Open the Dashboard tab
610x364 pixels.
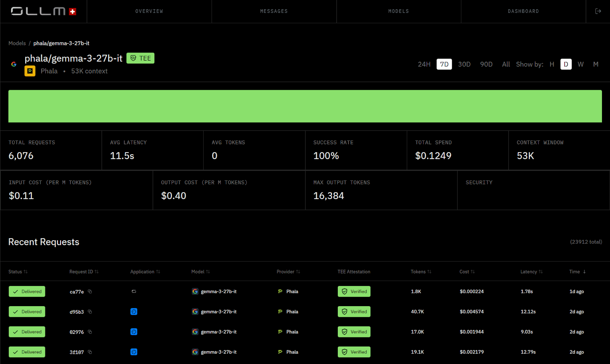[x=523, y=11]
